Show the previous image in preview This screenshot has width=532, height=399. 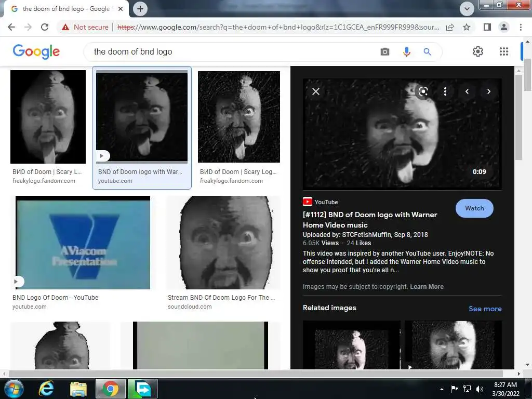point(467,91)
